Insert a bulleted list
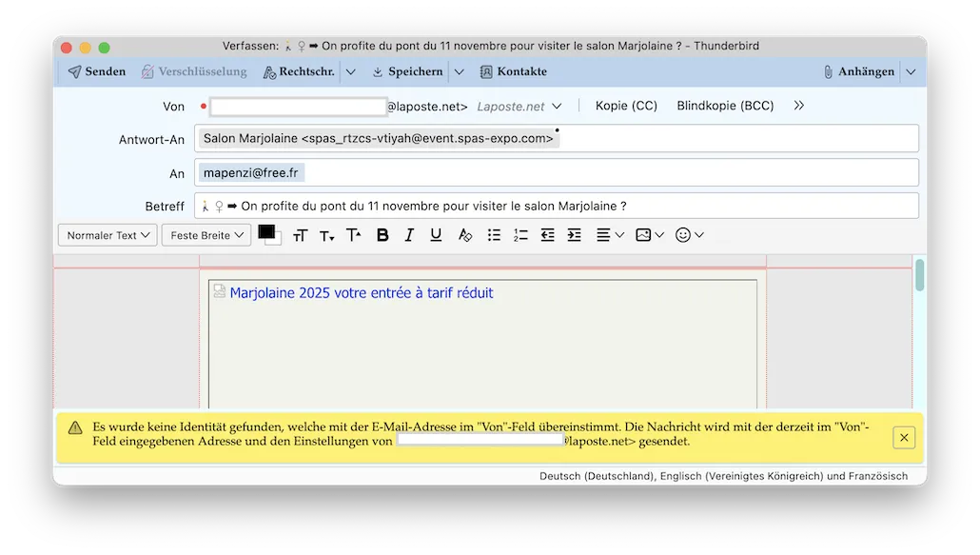 point(494,235)
